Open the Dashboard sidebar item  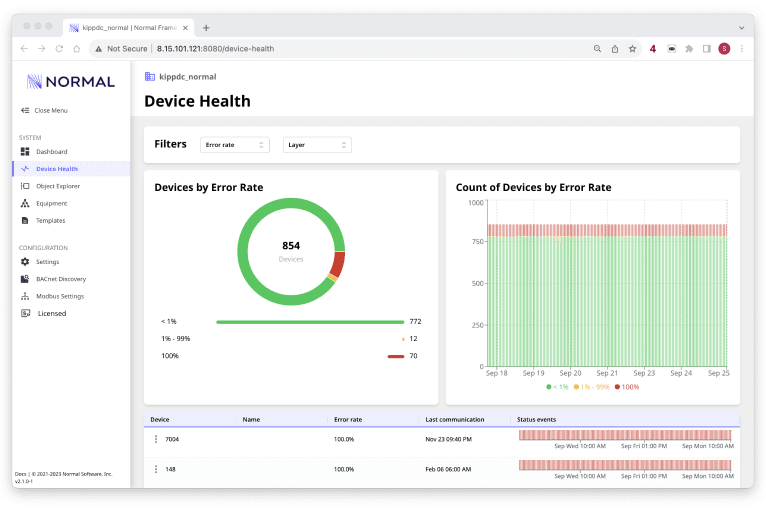[71, 152]
